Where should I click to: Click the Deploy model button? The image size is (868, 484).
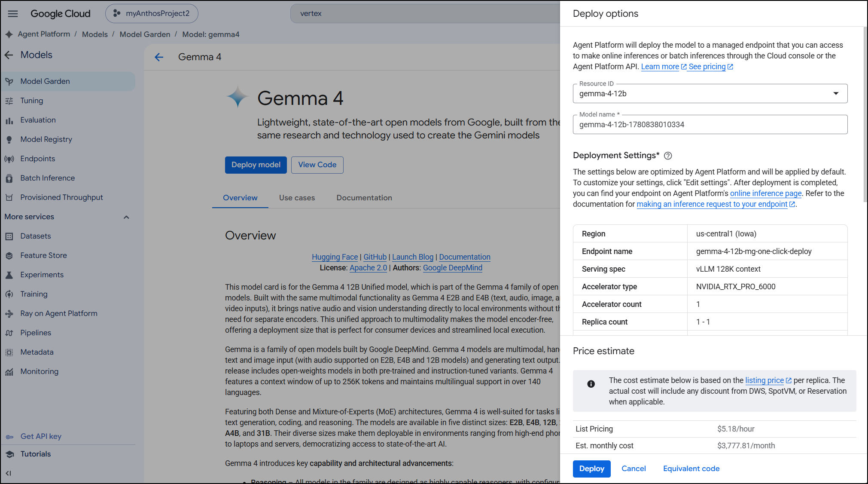(256, 165)
